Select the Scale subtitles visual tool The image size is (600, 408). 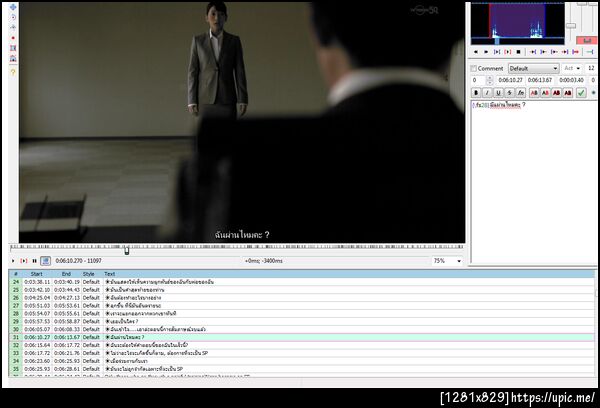[x=13, y=48]
